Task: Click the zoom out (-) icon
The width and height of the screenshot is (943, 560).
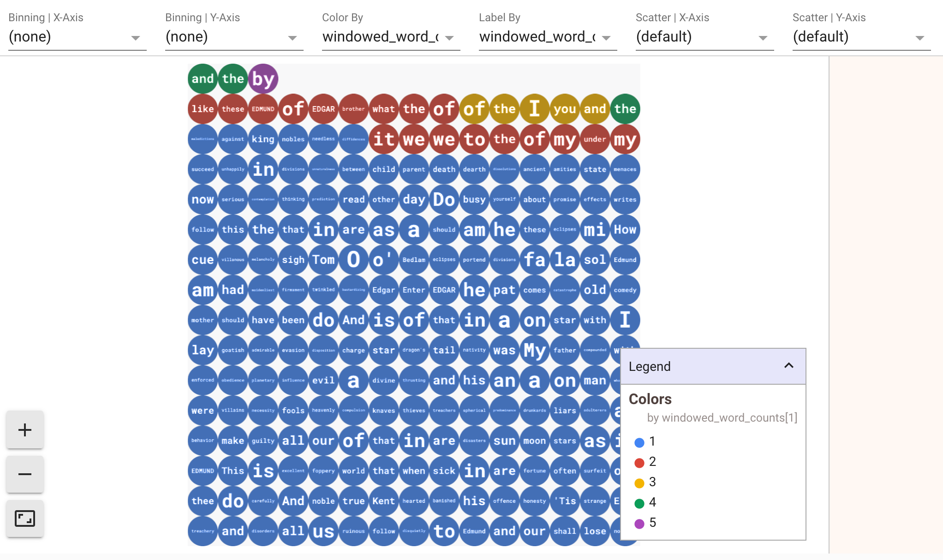Action: point(24,473)
